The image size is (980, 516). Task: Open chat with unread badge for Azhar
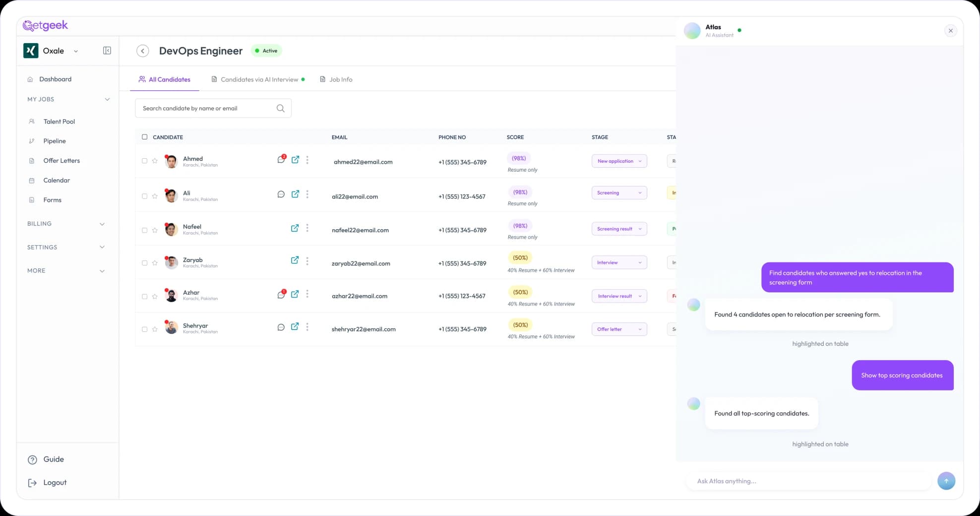pos(281,294)
